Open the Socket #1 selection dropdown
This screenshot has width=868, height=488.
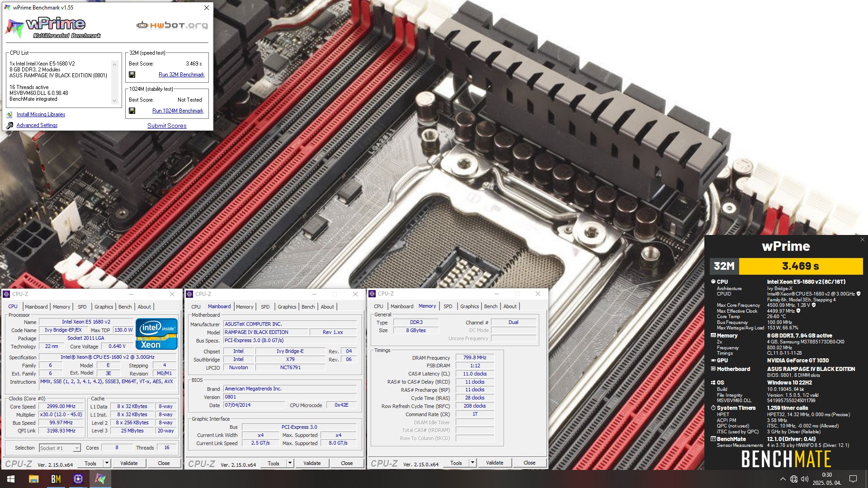(76, 448)
